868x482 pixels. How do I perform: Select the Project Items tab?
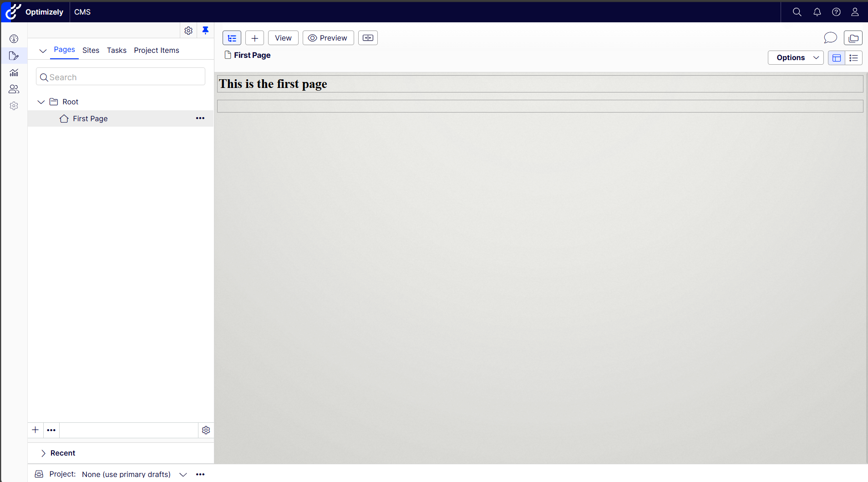tap(157, 50)
